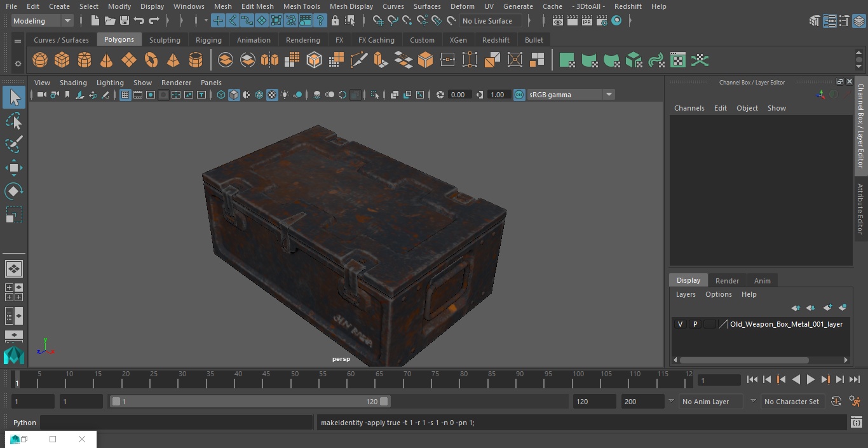The width and height of the screenshot is (868, 448).
Task: Create a polygon pipe from the shelf
Action: pos(196,60)
